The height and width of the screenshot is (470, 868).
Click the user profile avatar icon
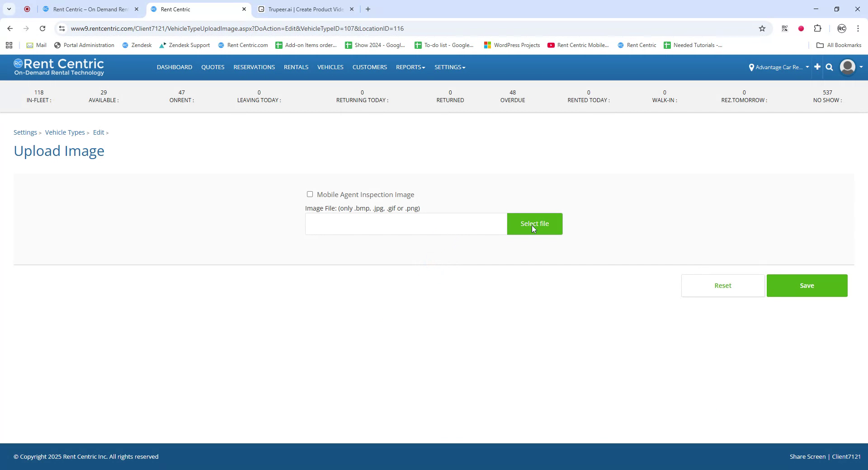point(847,67)
